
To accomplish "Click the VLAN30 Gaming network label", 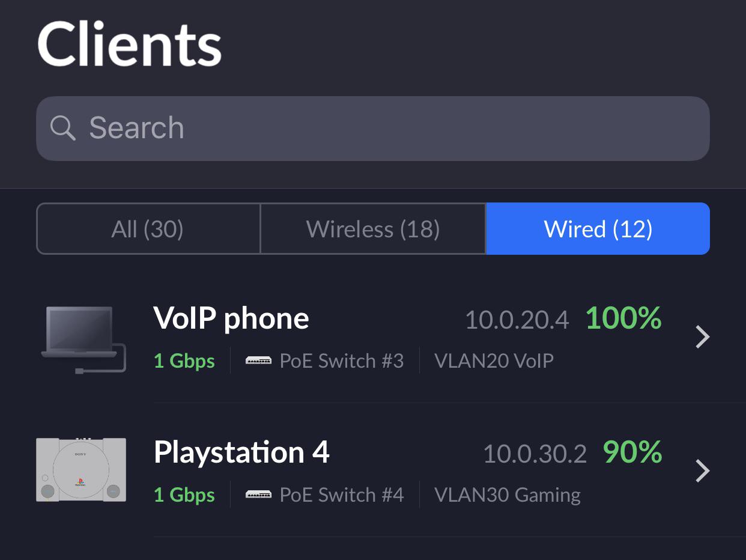I will pos(508,495).
